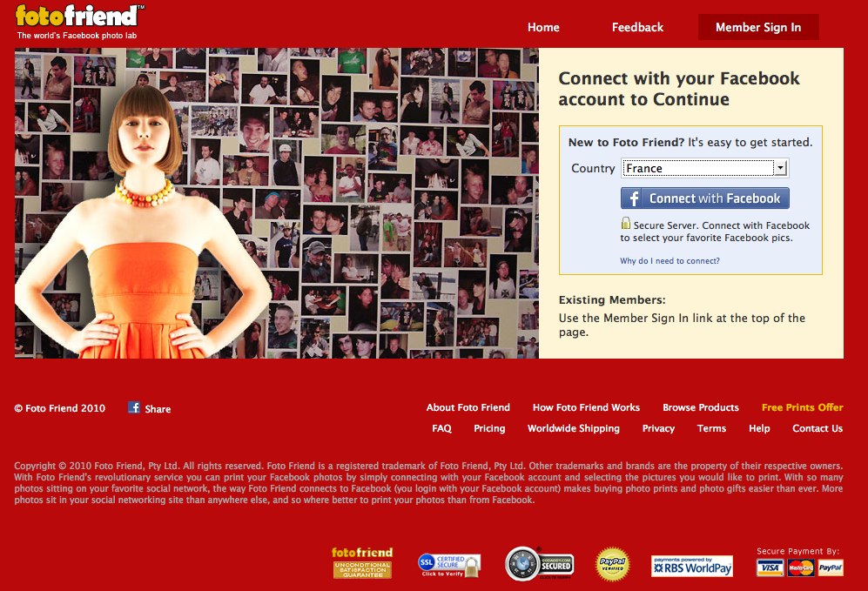This screenshot has height=591, width=868.
Task: Open the Terms link
Action: tap(711, 428)
